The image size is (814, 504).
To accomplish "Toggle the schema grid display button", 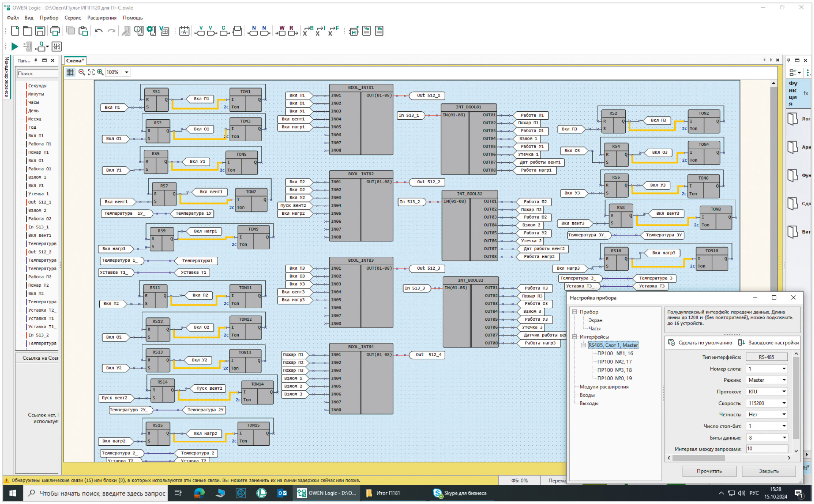I will [70, 72].
